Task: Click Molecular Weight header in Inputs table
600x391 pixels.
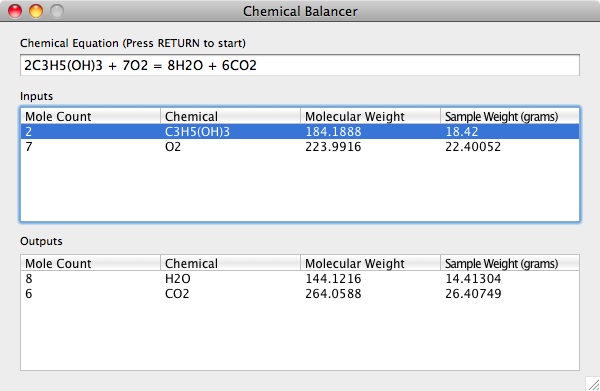Action: click(x=370, y=116)
